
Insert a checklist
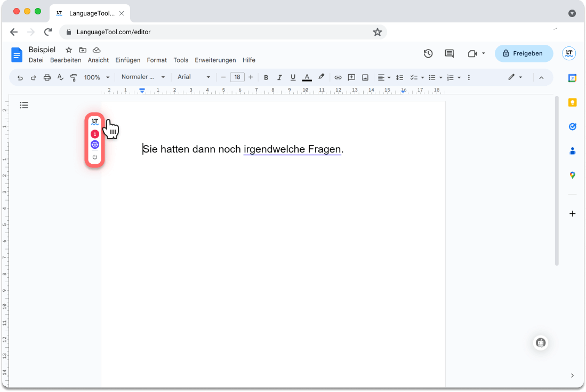[414, 77]
